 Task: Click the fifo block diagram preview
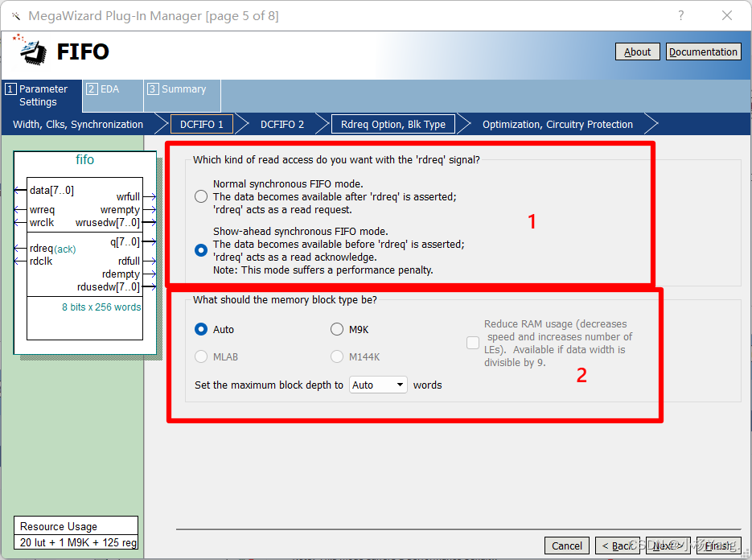tap(84, 249)
